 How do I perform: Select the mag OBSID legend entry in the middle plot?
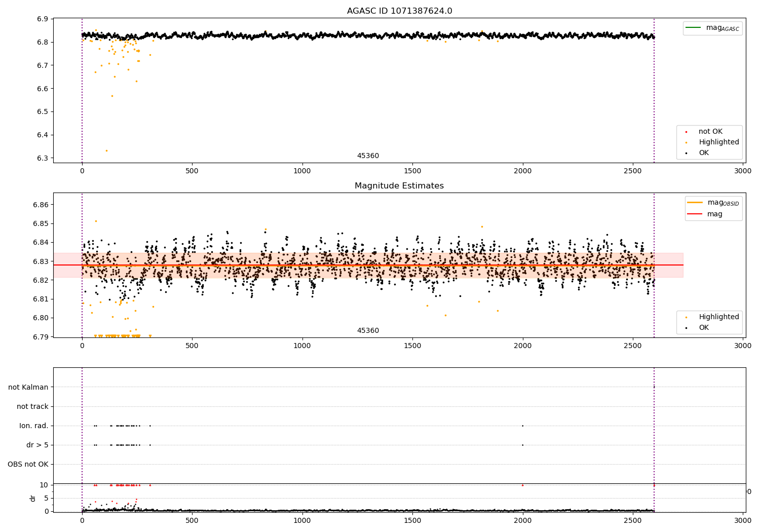coord(713,203)
